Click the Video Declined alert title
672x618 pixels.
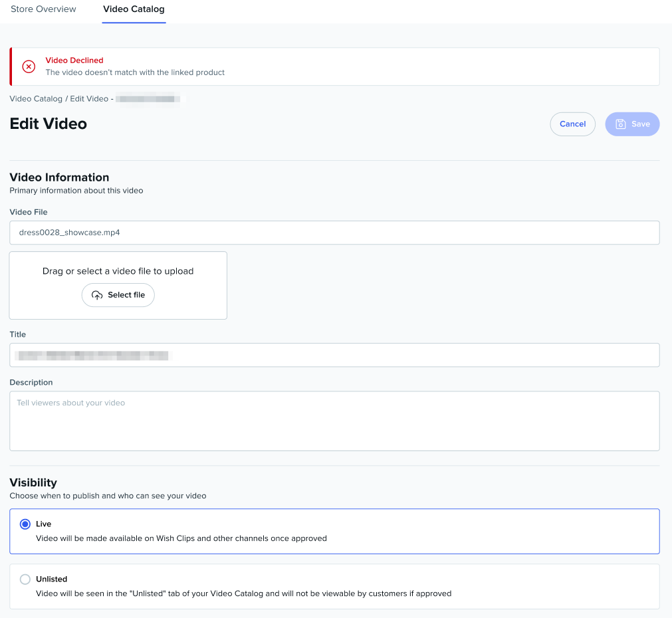pyautogui.click(x=74, y=60)
